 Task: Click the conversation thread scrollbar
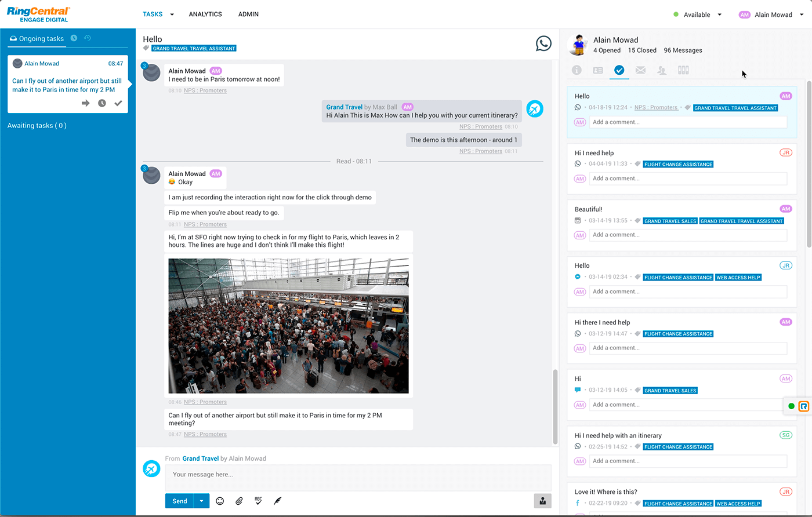555,406
